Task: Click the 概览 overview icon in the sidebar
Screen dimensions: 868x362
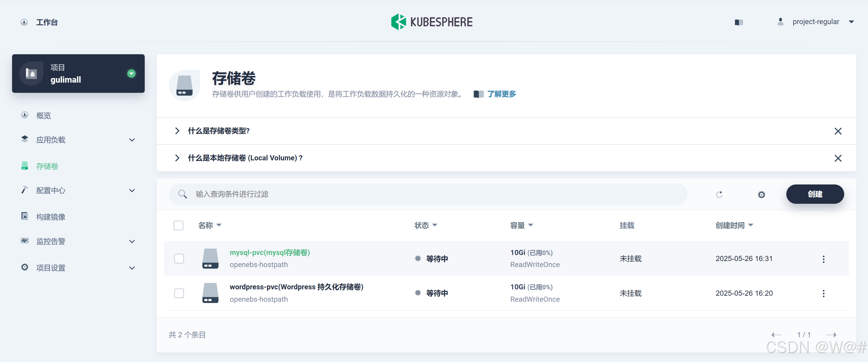Action: pos(25,115)
